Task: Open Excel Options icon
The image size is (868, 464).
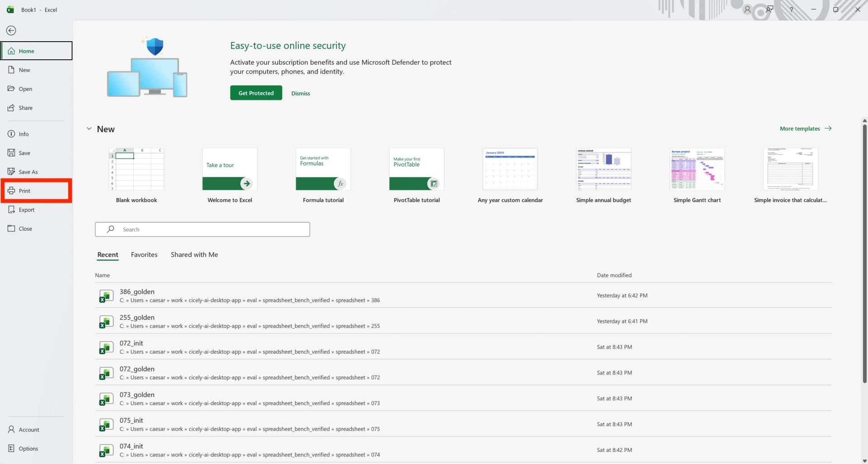Action: tap(11, 449)
